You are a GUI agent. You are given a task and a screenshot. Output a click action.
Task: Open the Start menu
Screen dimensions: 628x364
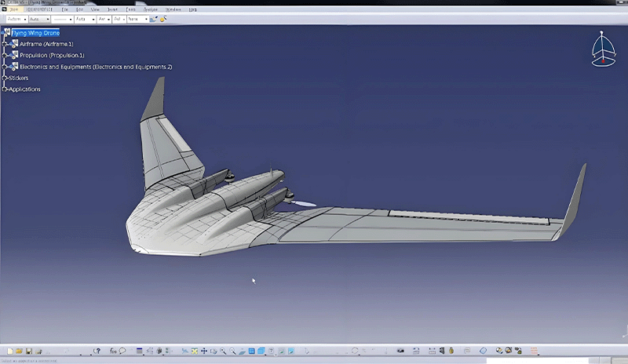coord(13,9)
